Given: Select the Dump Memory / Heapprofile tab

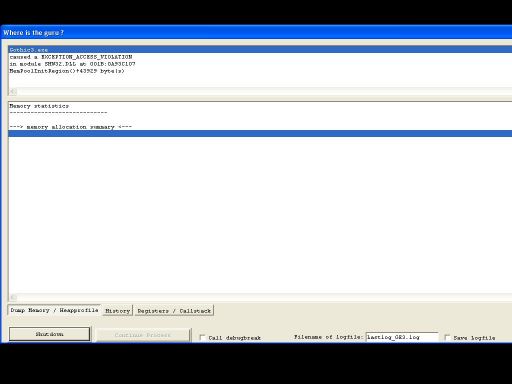Looking at the screenshot, I should pos(54,310).
